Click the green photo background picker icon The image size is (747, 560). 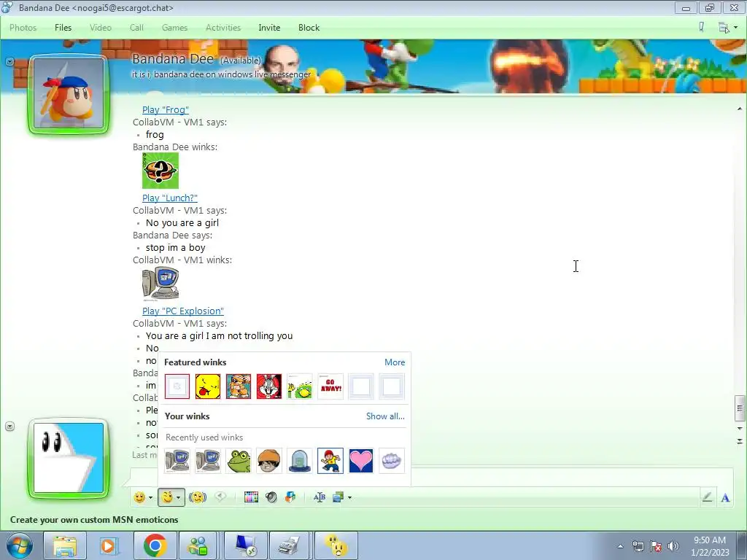[x=338, y=497]
